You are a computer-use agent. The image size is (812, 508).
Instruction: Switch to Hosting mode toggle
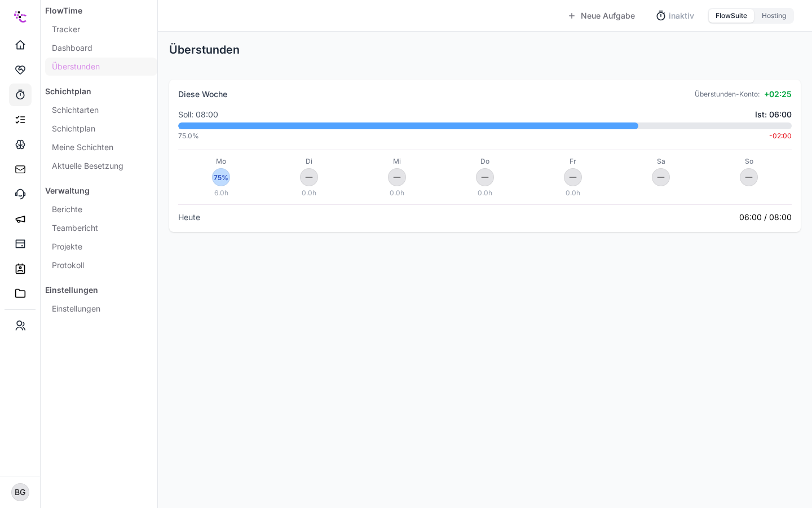click(774, 16)
